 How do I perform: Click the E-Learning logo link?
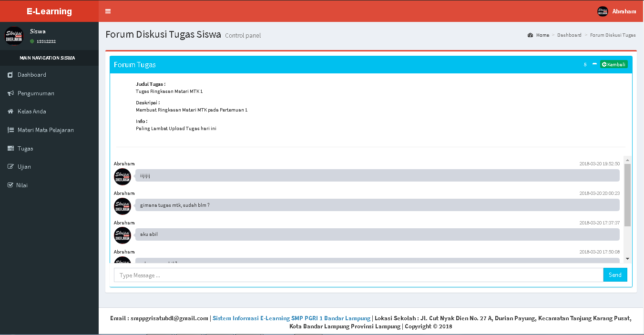point(49,11)
